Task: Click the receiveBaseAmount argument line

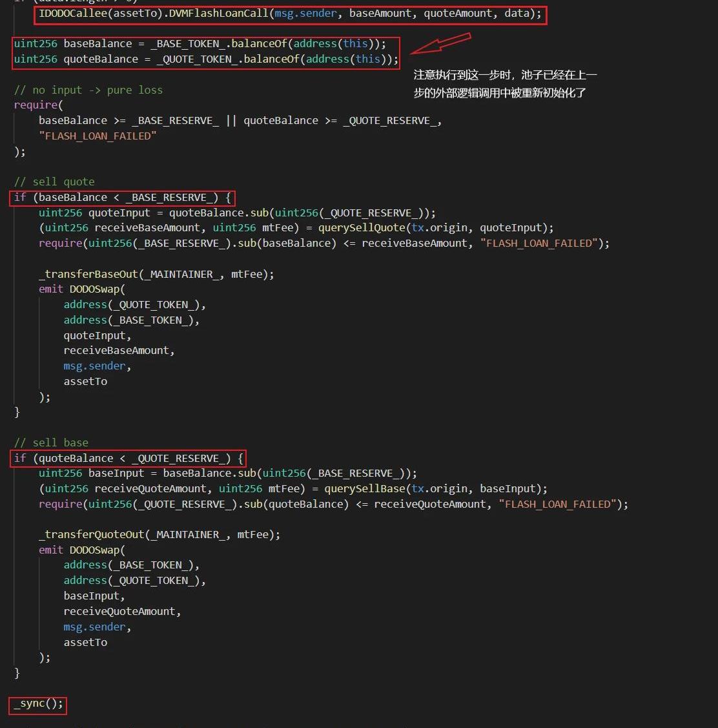Action: [119, 351]
